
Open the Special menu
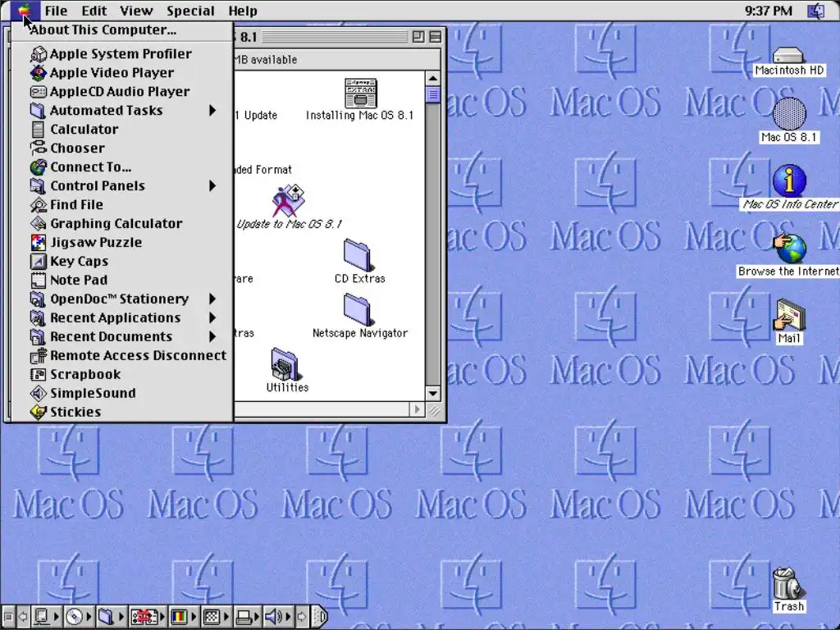tap(190, 11)
